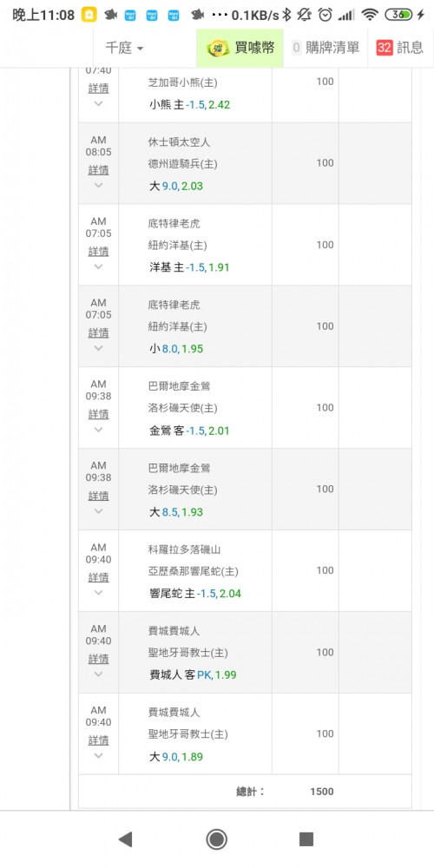The width and height of the screenshot is (434, 868).
Task: Tap the Android back navigation triangle
Action: (x=126, y=839)
